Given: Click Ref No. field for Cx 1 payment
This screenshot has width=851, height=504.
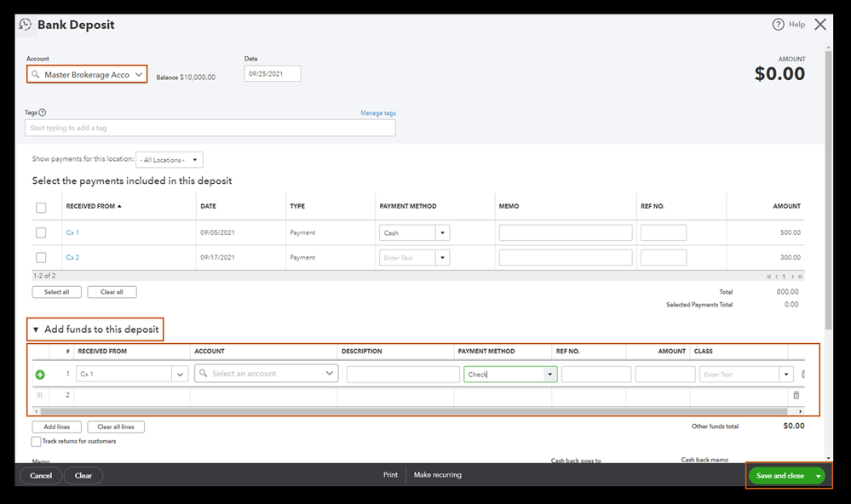Looking at the screenshot, I should tap(664, 232).
